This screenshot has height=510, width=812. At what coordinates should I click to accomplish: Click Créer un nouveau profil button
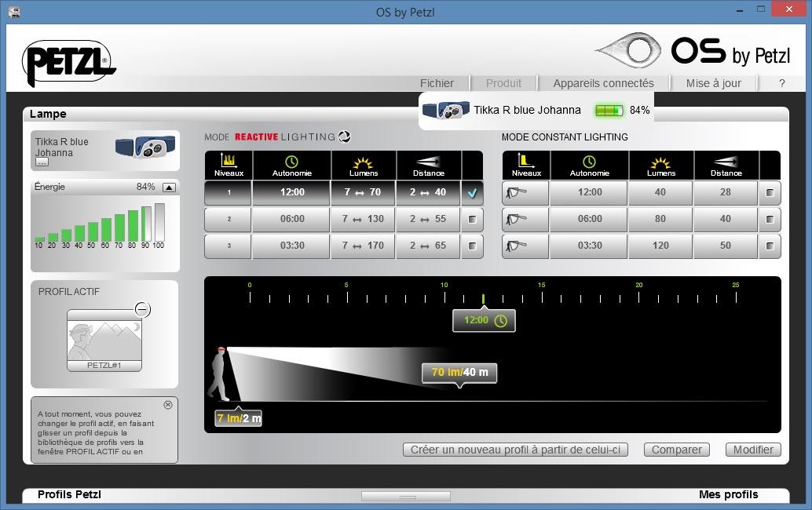[x=515, y=450]
